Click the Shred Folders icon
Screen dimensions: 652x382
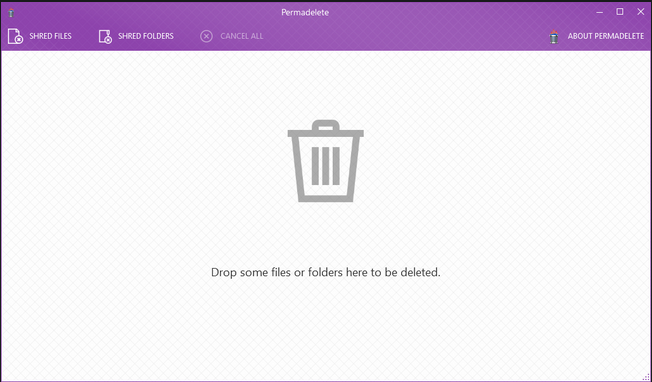click(x=105, y=36)
